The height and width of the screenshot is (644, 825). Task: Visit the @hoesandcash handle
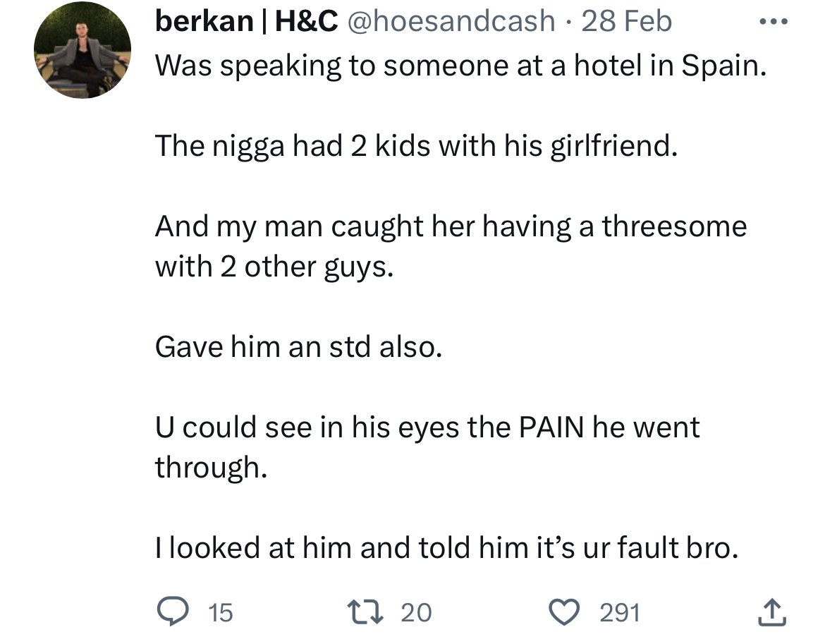click(x=451, y=22)
